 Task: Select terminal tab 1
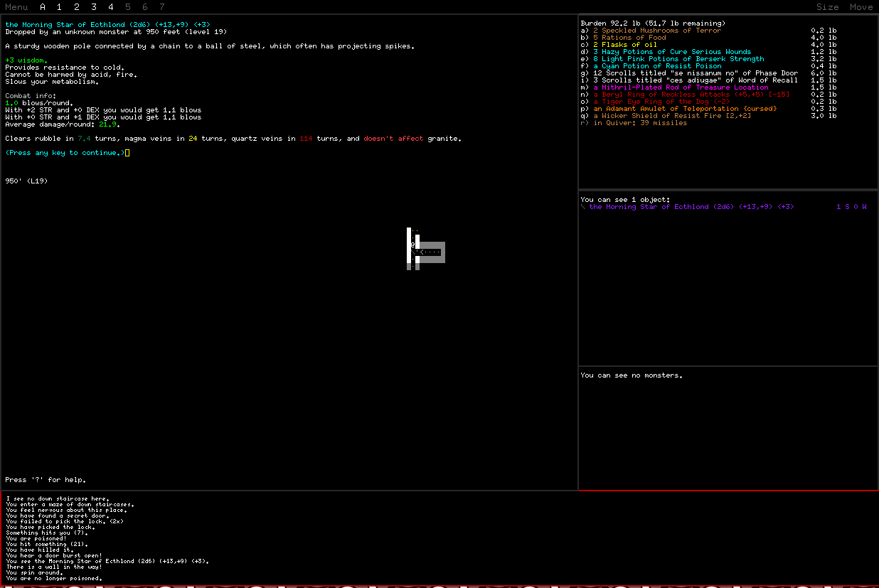[59, 6]
